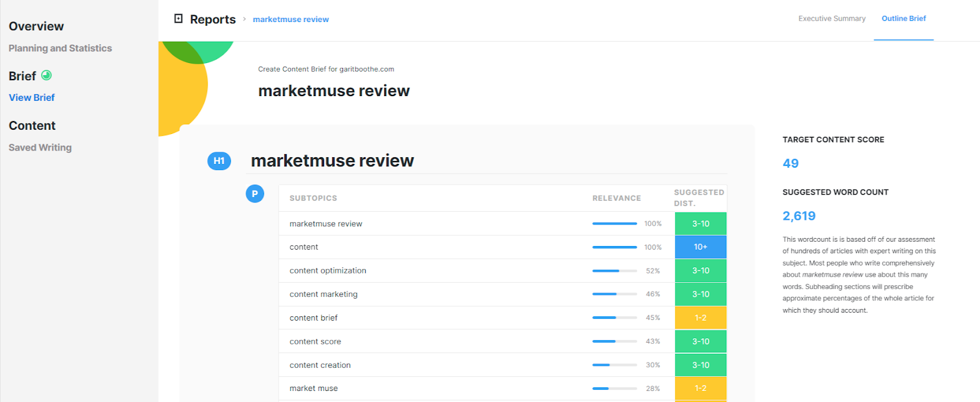Open the Reports breadcrumb

pos(213,19)
